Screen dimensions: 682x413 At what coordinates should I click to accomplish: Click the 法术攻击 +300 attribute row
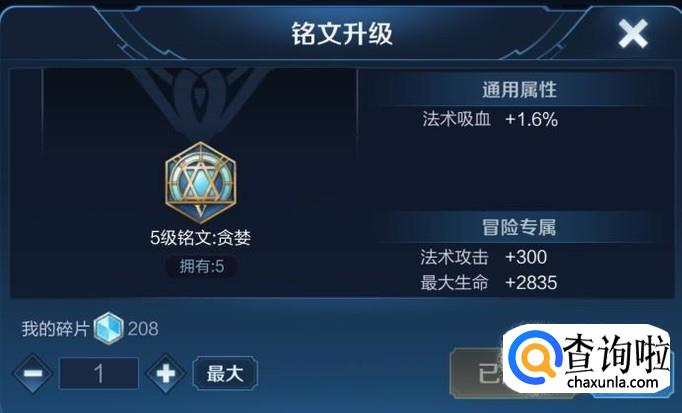tap(484, 257)
